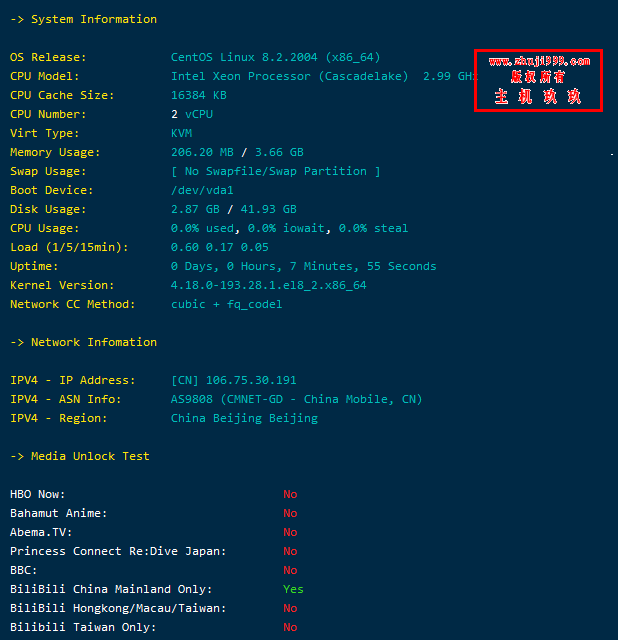Click the kernel version string

point(269,285)
